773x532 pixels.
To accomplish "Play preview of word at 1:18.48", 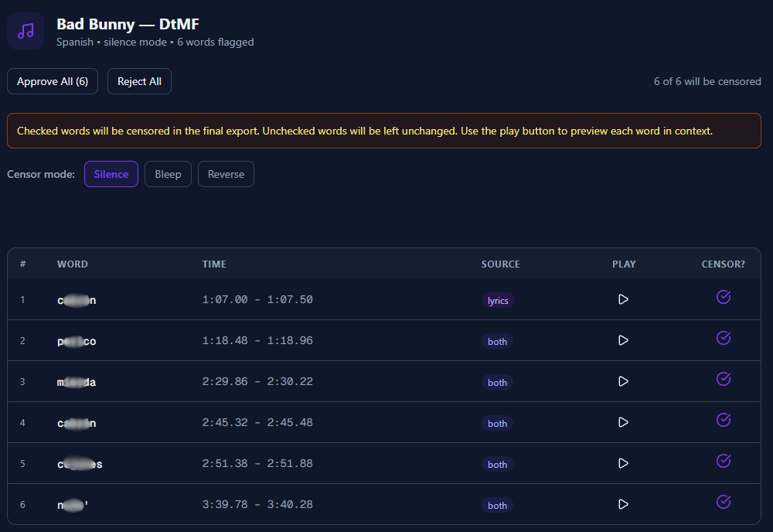I will [623, 340].
